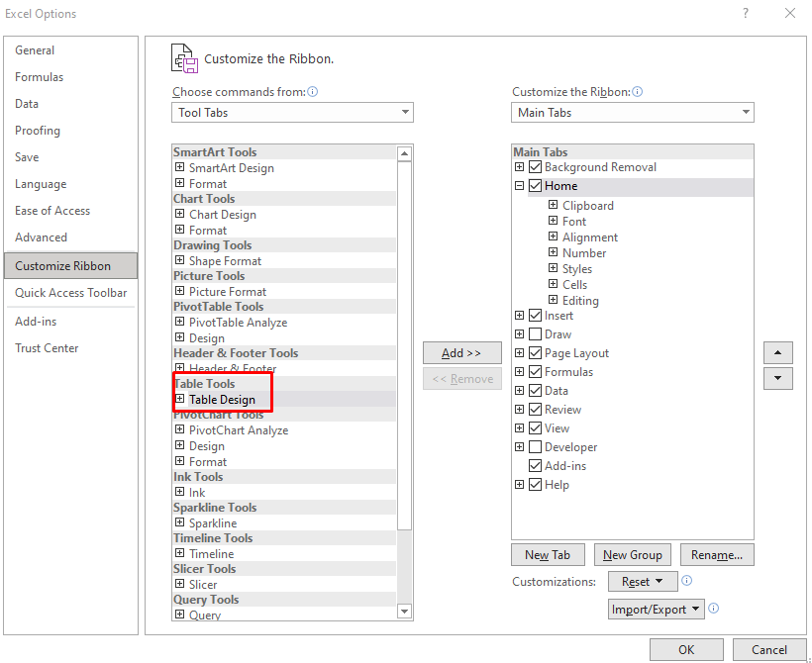Expand the Shape Format node

[x=179, y=260]
